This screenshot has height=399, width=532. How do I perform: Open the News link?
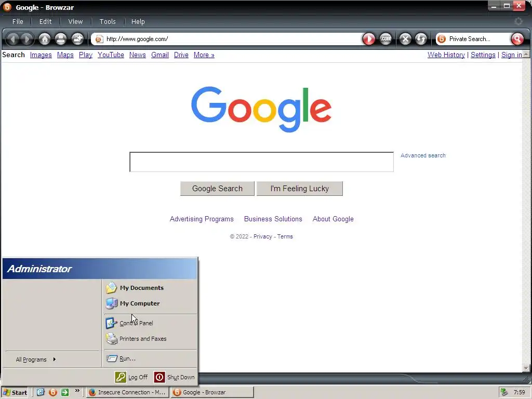137,55
